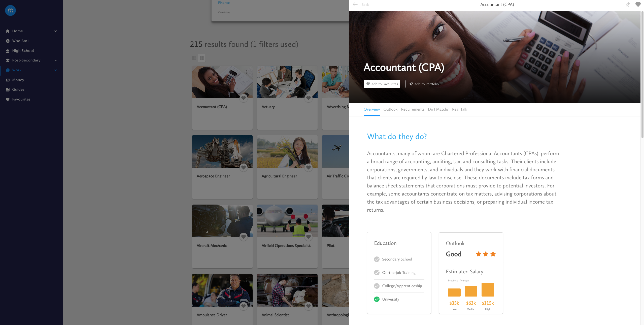This screenshot has width=644, height=325.
Task: Click the Add to Portfolio button
Action: point(423,84)
